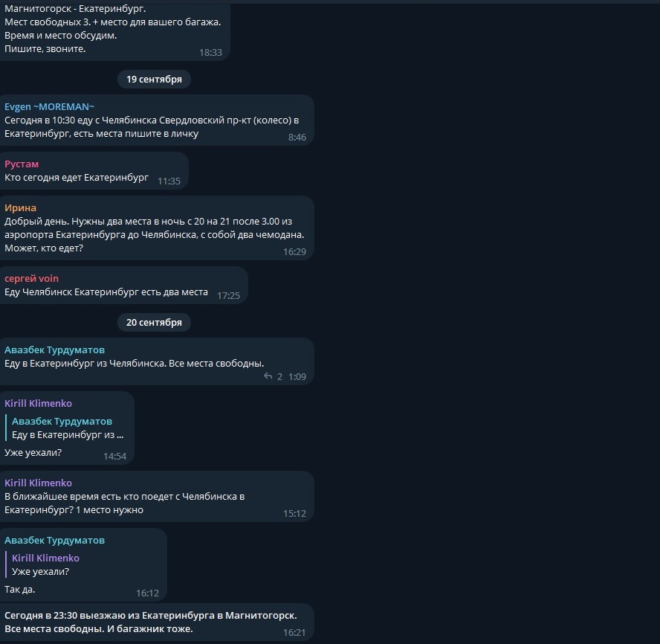Screen dimensions: 660x644
Task: Select Ирина's message about two suitcases
Action: pyautogui.click(x=157, y=228)
